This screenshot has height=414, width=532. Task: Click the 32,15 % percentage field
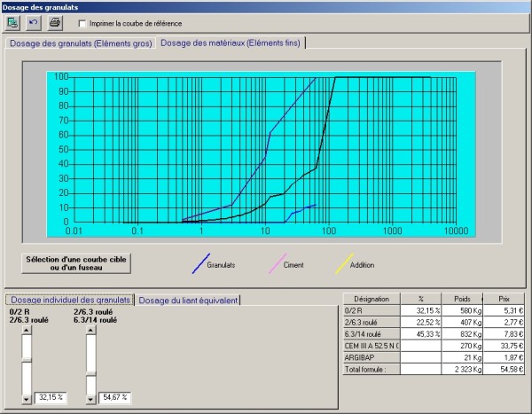(x=51, y=398)
